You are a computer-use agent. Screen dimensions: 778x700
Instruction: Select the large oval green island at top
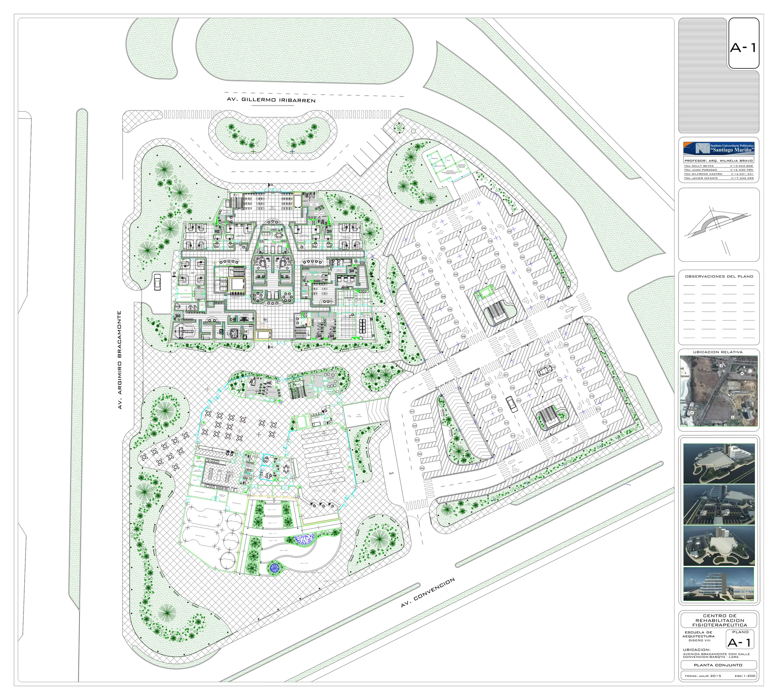coord(304,50)
